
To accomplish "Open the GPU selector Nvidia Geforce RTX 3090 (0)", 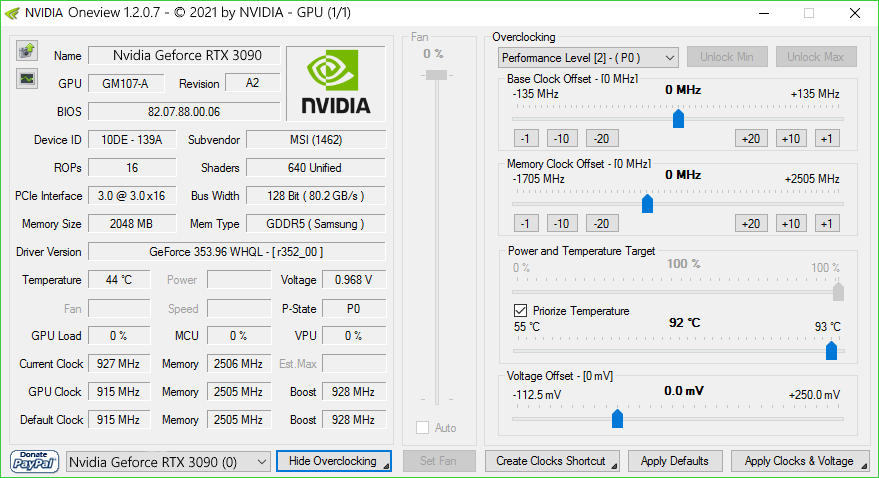I will (168, 462).
